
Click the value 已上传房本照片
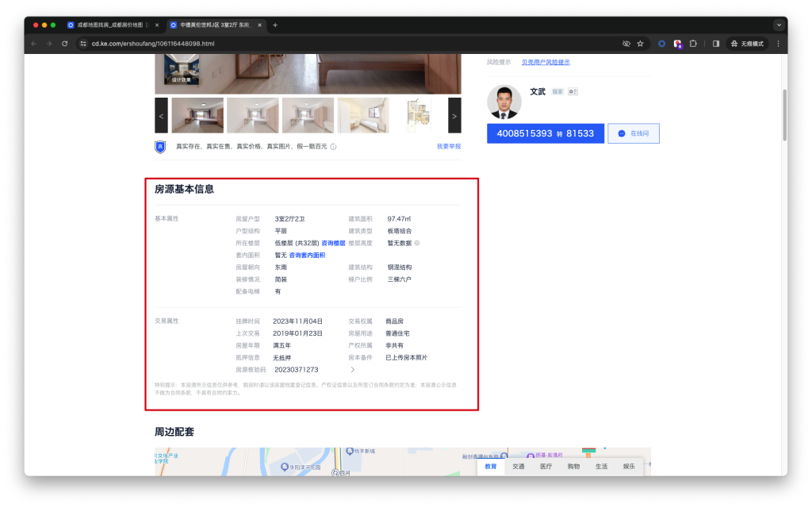pos(407,358)
